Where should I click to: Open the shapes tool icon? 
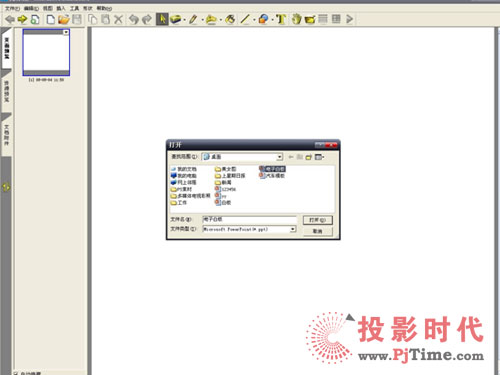[x=263, y=19]
